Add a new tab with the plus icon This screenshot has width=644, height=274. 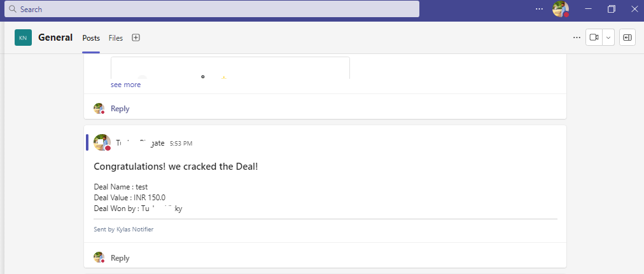(136, 38)
